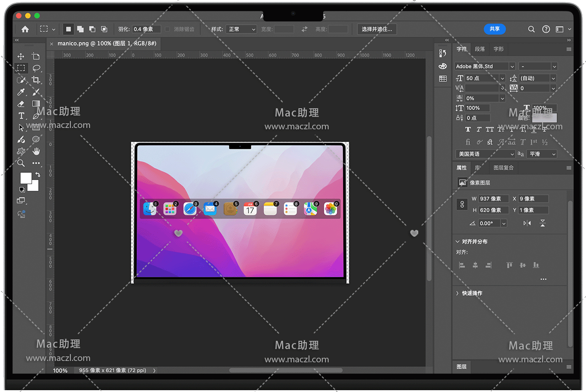The height and width of the screenshot is (392, 586).
Task: Toggle the 消除锯齿 anti-alias checkbox
Action: (168, 29)
